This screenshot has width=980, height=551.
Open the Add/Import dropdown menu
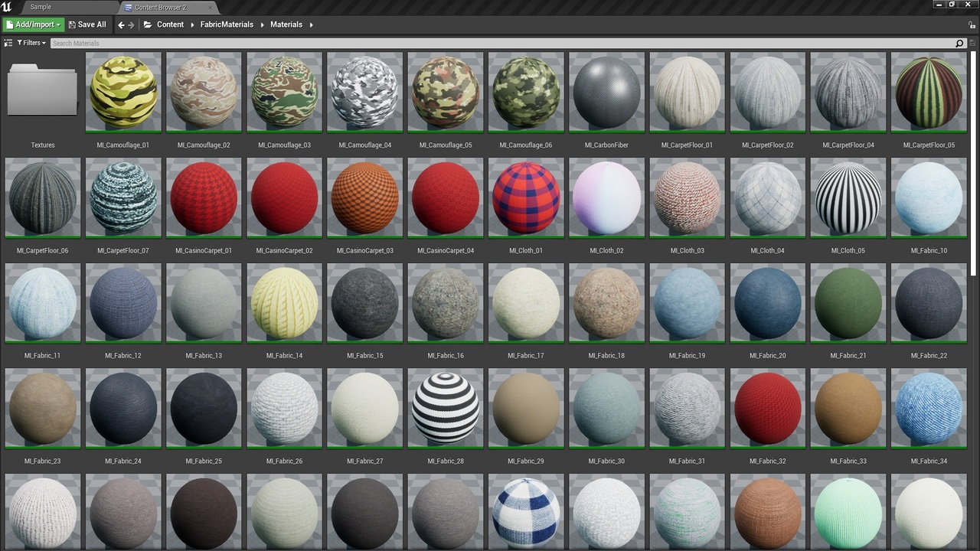32,24
